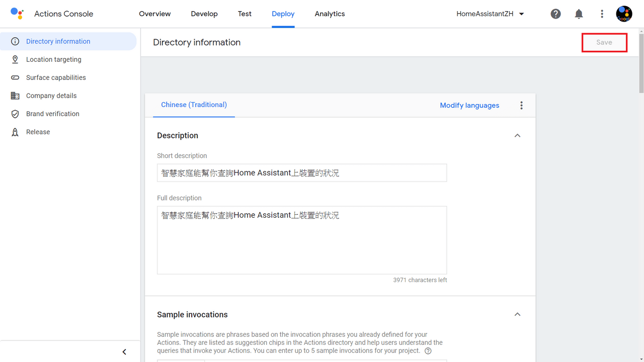This screenshot has height=362, width=644.
Task: Click the sample invocations help icon
Action: 428,351
